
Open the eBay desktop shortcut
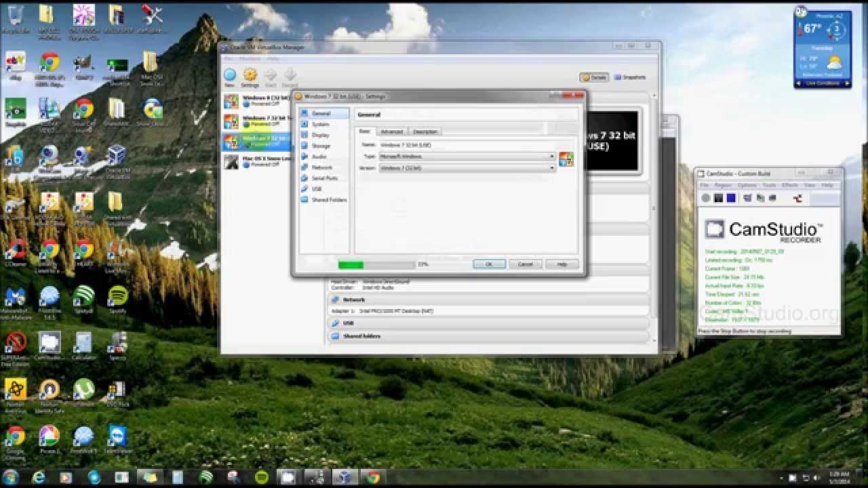[x=15, y=66]
